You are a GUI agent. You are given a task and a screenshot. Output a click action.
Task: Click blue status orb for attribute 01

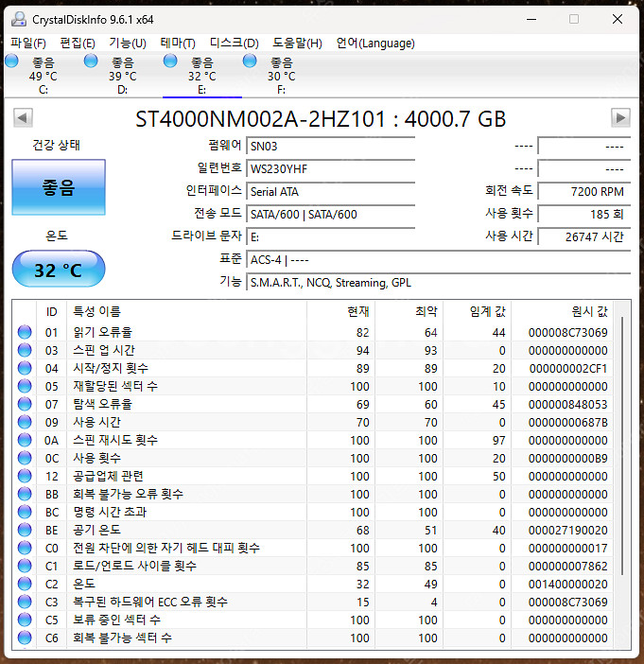[25, 332]
